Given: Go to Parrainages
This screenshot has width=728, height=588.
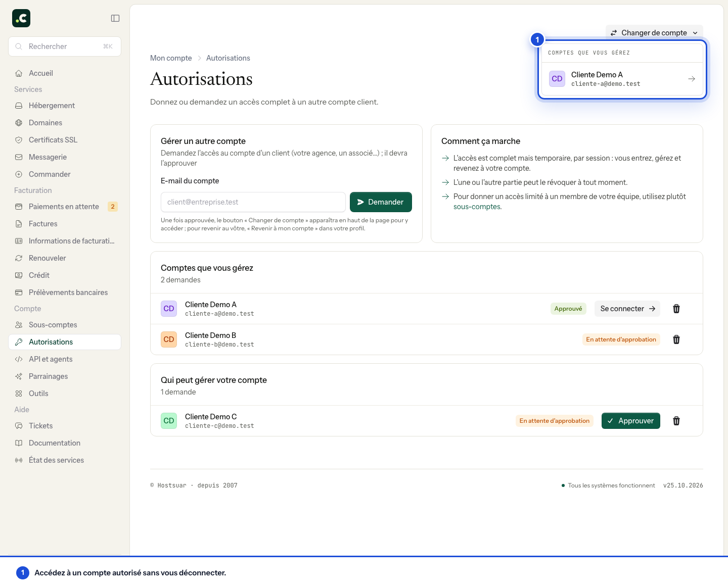Looking at the screenshot, I should click(x=65, y=376).
